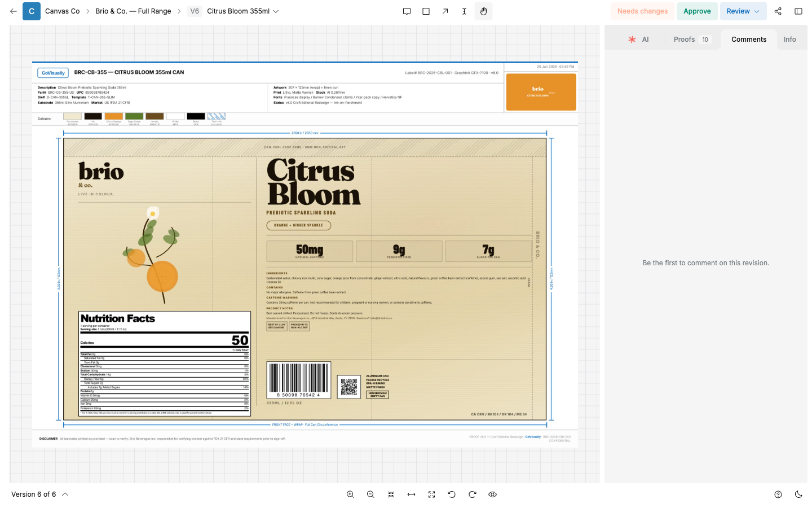The width and height of the screenshot is (812, 508).
Task: Open Canvas Co breadcrumb
Action: click(62, 11)
